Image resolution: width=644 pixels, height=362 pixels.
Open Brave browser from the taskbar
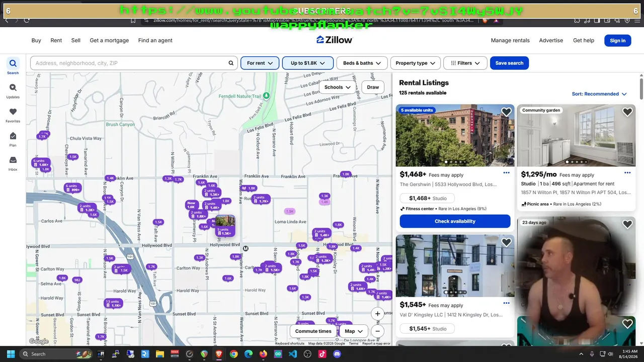(x=219, y=354)
